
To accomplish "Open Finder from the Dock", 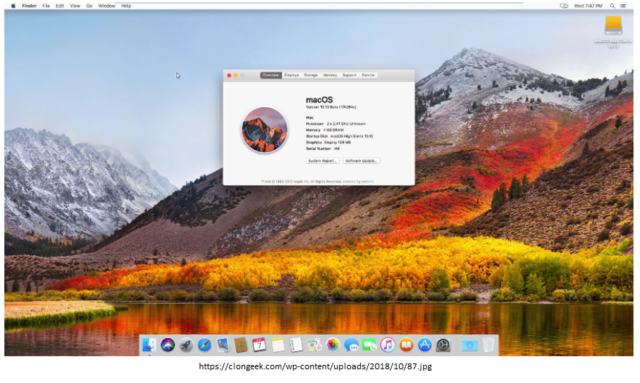I will tap(149, 345).
